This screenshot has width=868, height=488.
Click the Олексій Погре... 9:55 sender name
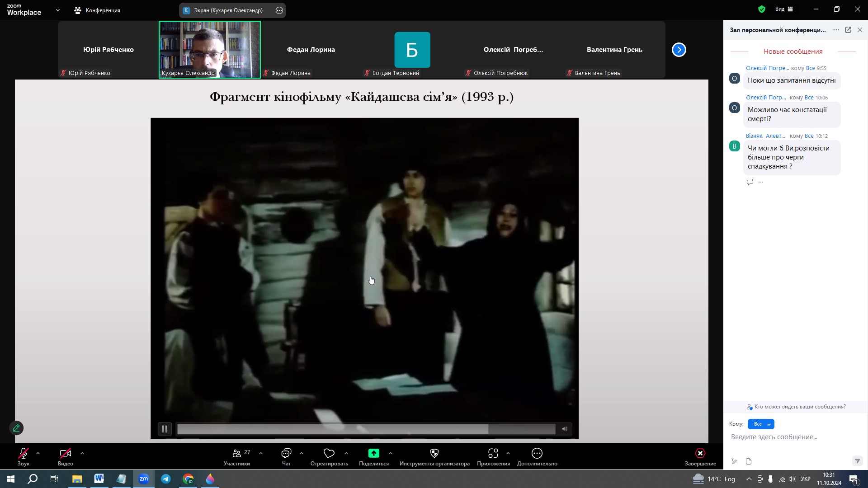(x=767, y=68)
